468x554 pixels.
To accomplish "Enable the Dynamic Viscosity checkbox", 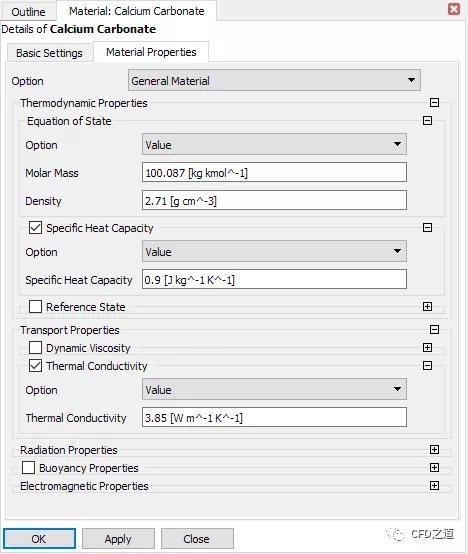I will pos(35,348).
